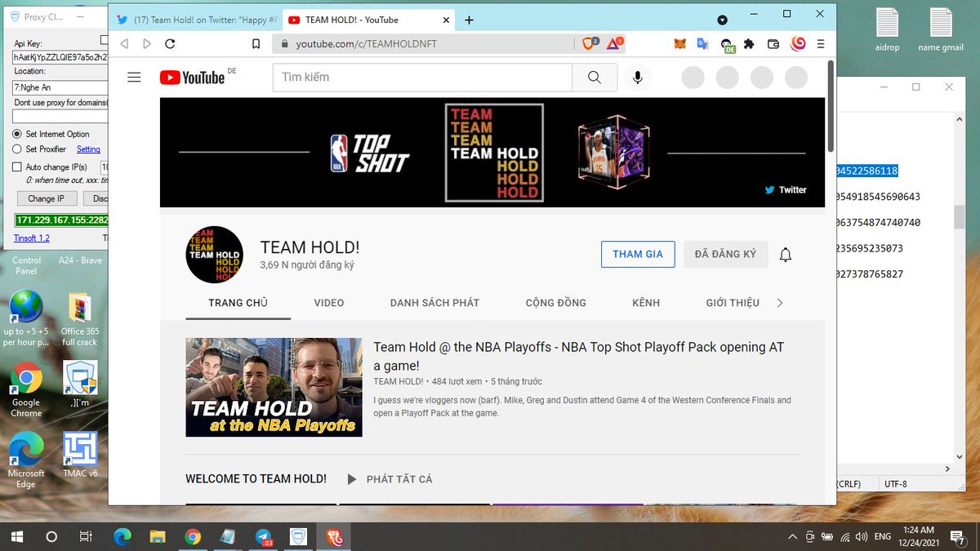
Task: Open Chrome from the taskbar
Action: 193,537
